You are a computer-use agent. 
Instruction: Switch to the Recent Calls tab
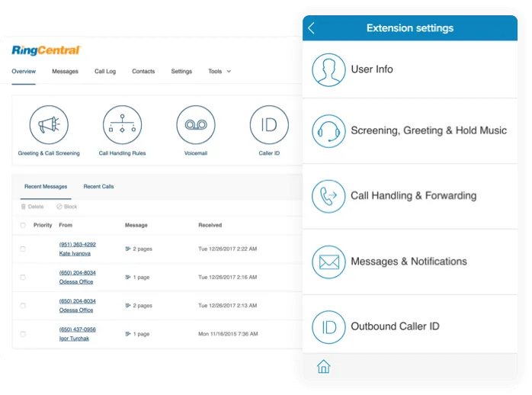[x=98, y=187]
